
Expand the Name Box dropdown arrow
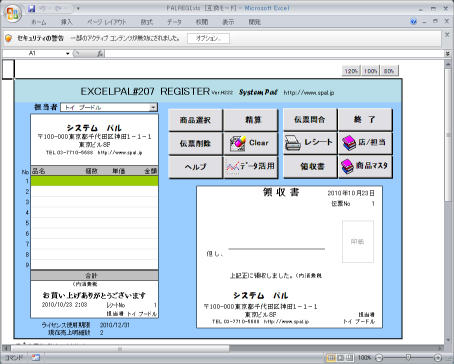[x=67, y=53]
